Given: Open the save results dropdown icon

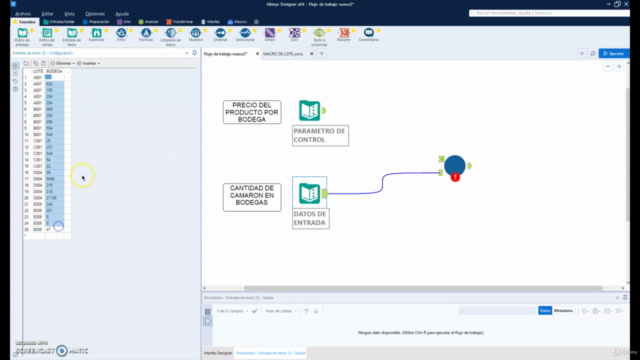Looking at the screenshot, I should [596, 311].
